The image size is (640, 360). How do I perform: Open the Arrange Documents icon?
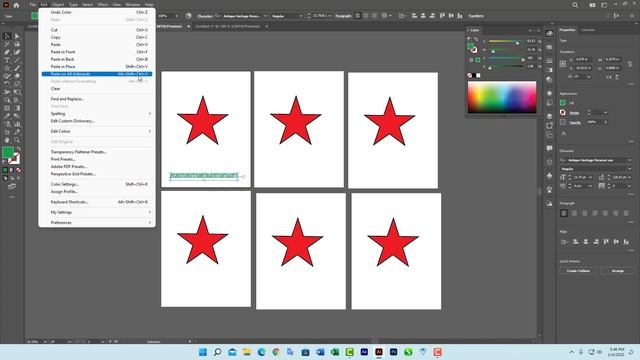[x=592, y=5]
